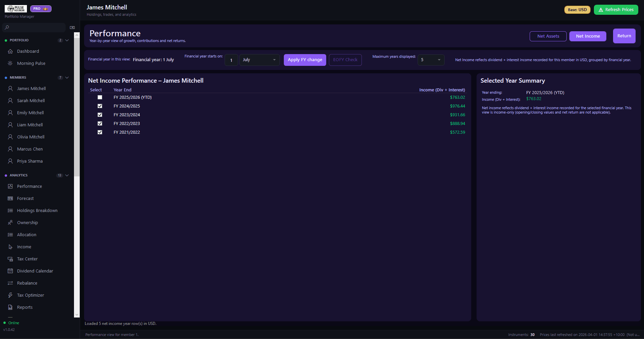Toggle the FY 2021/2022 checkbox
The width and height of the screenshot is (644, 339).
coord(100,132)
